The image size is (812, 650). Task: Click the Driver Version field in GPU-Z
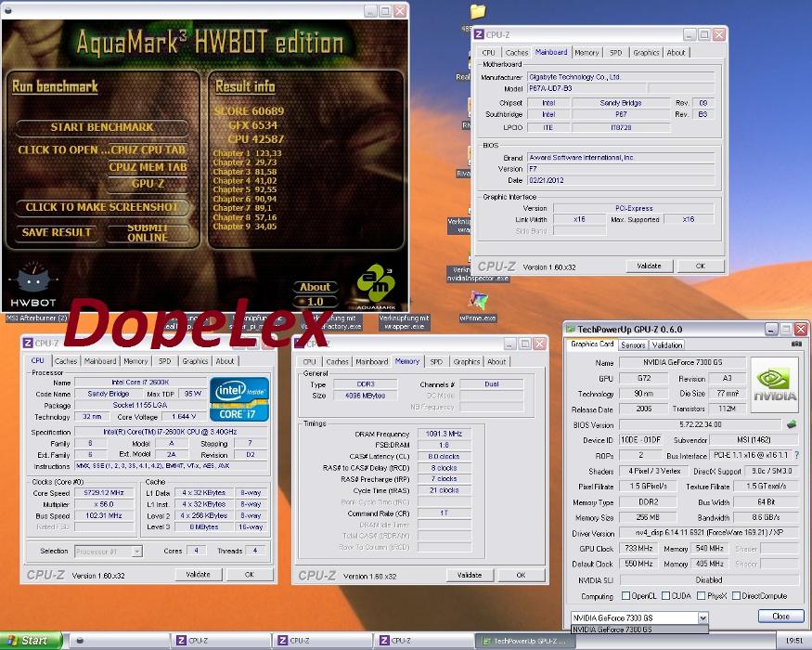pyautogui.click(x=709, y=533)
